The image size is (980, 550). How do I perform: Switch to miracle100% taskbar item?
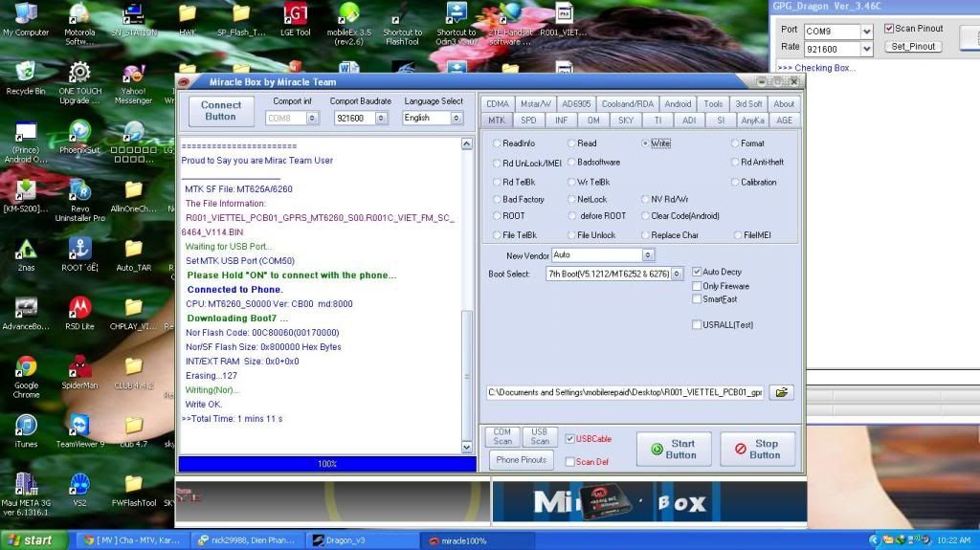479,540
